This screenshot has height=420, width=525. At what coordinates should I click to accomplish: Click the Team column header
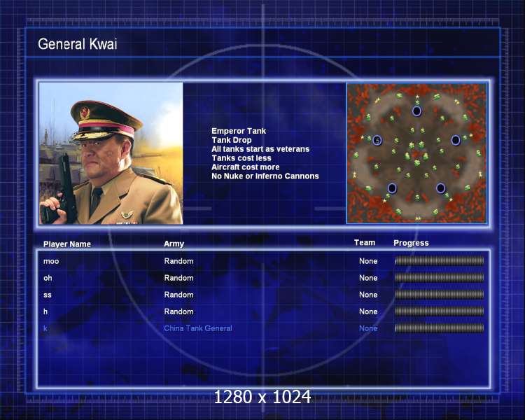pyautogui.click(x=365, y=243)
